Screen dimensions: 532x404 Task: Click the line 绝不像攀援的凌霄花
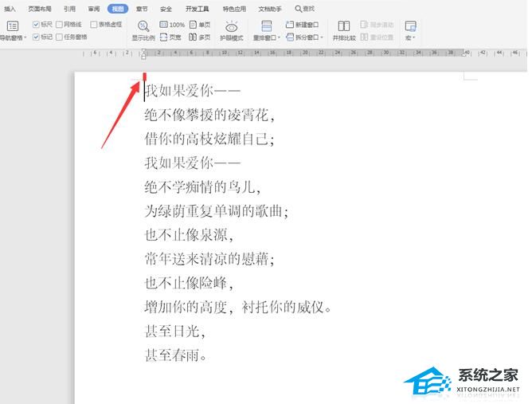(x=209, y=115)
